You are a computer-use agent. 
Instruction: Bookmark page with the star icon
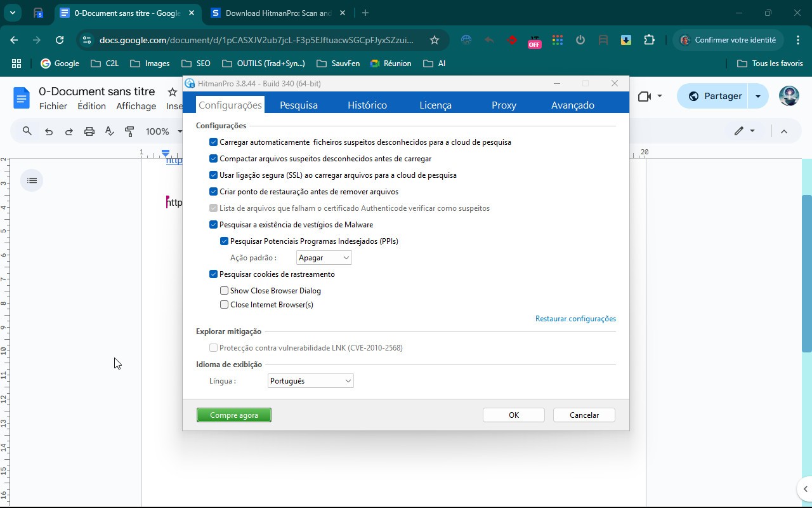pos(435,40)
